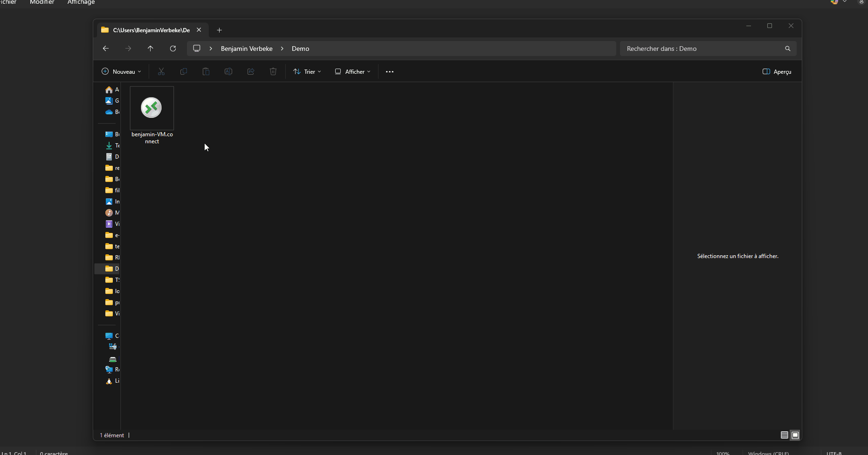Click the Share toolbar icon
Viewport: 868px width, 455px height.
pyautogui.click(x=251, y=71)
